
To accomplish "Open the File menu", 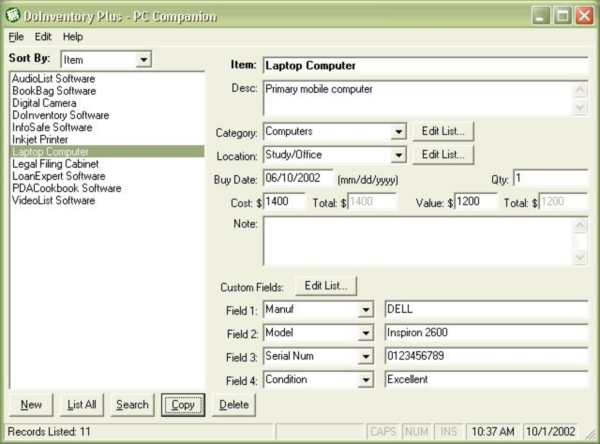I will point(16,37).
